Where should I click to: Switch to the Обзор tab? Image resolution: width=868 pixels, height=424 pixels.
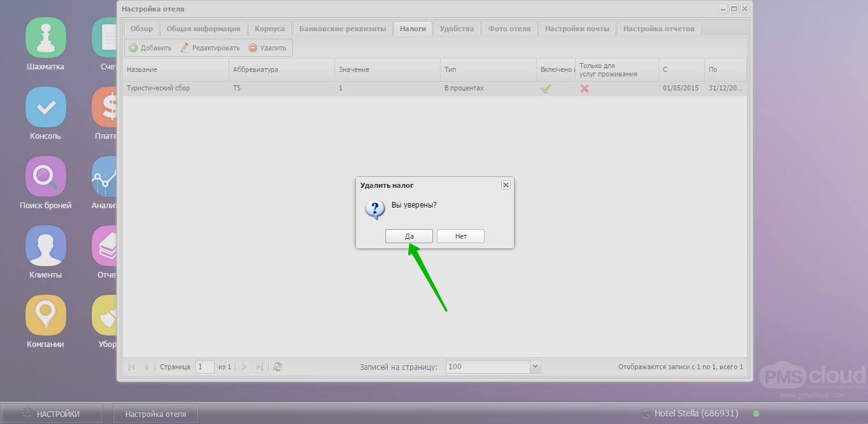141,29
